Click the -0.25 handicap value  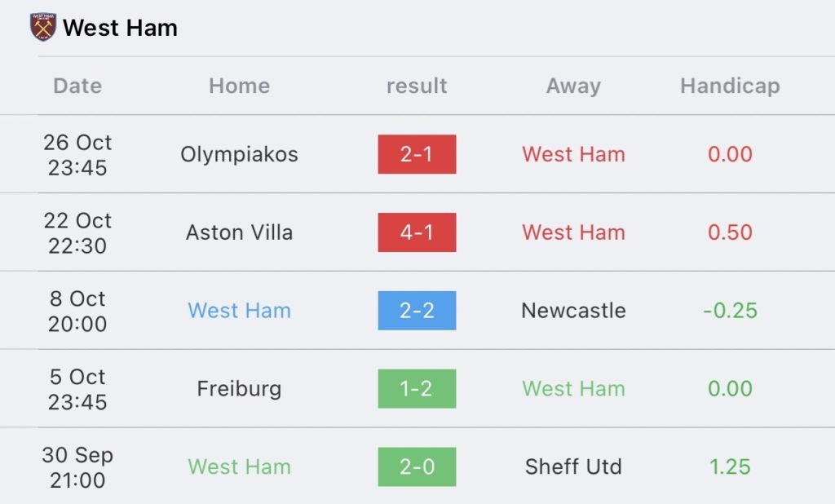pos(730,311)
